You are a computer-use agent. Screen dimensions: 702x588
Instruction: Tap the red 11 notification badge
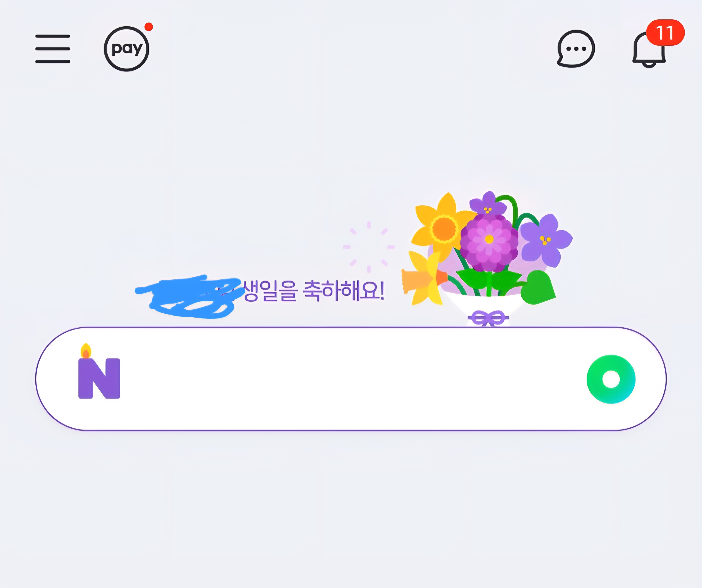click(x=665, y=32)
